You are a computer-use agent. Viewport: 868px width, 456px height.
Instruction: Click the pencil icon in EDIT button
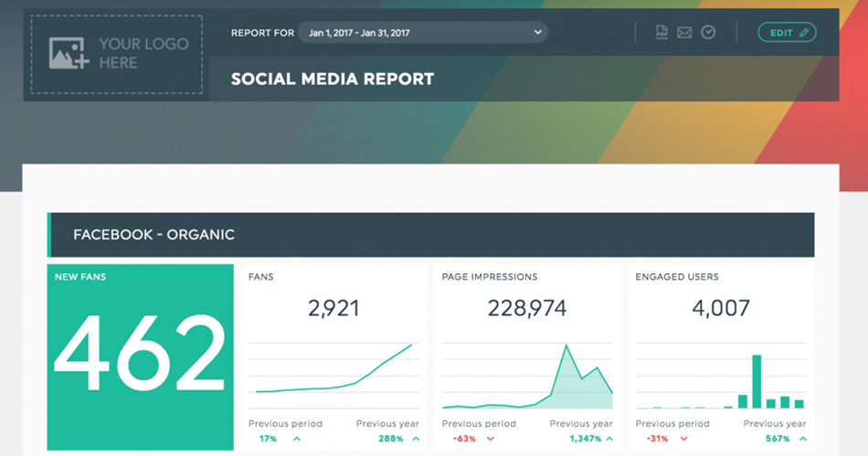804,33
